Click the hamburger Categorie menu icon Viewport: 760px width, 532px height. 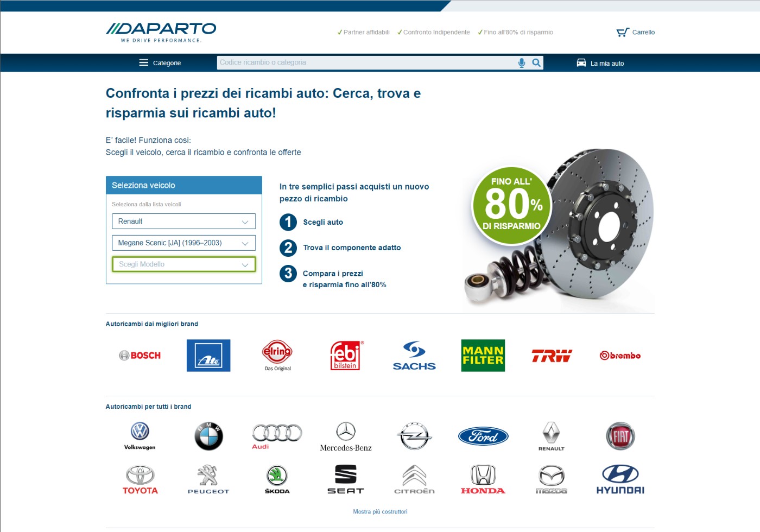point(144,62)
